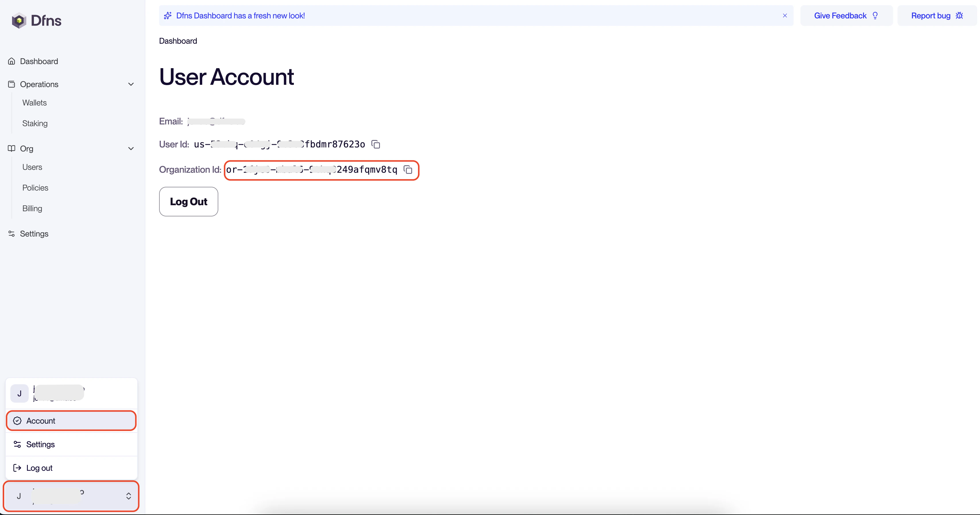Collapse the Org section chevron
This screenshot has height=515, width=980.
[131, 149]
